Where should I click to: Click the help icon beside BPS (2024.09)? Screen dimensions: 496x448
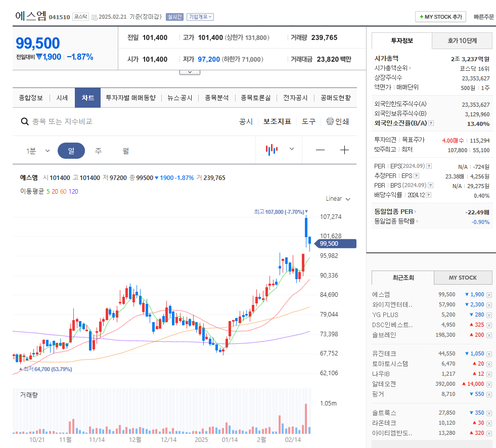pos(430,186)
